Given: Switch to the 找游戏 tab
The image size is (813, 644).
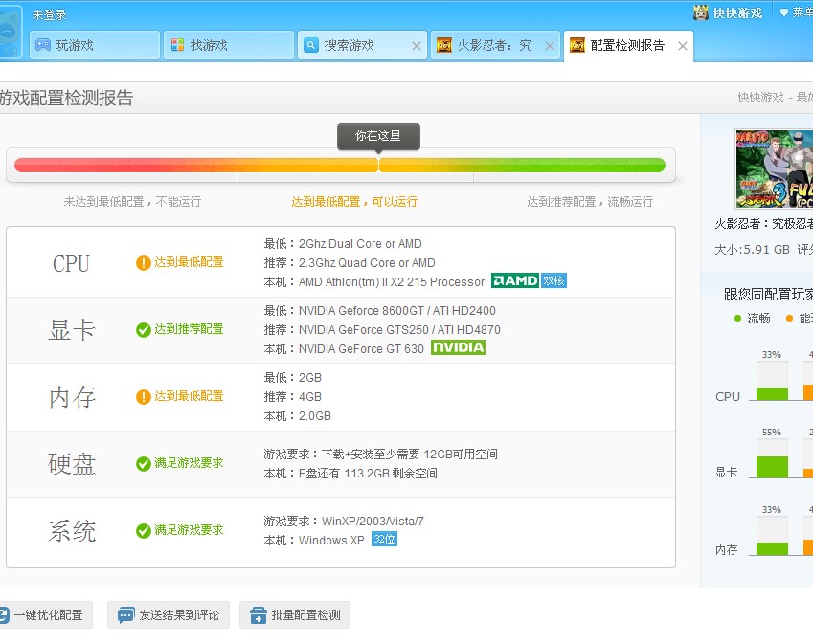Looking at the screenshot, I should coord(228,45).
